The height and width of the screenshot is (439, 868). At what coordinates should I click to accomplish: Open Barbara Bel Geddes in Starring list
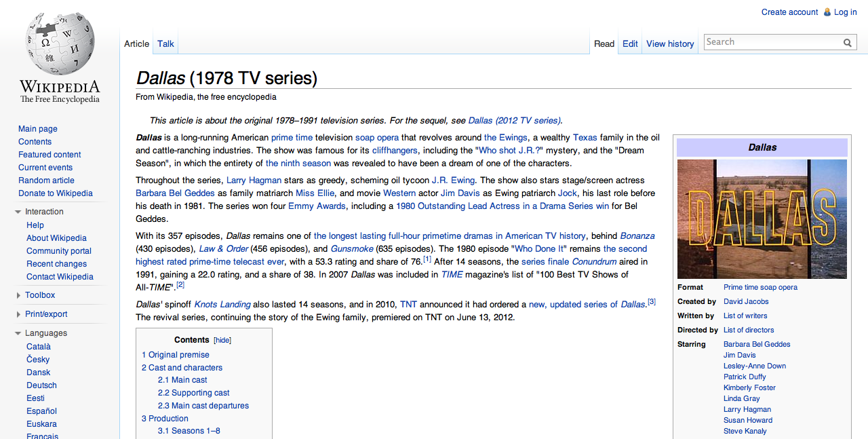coord(757,345)
